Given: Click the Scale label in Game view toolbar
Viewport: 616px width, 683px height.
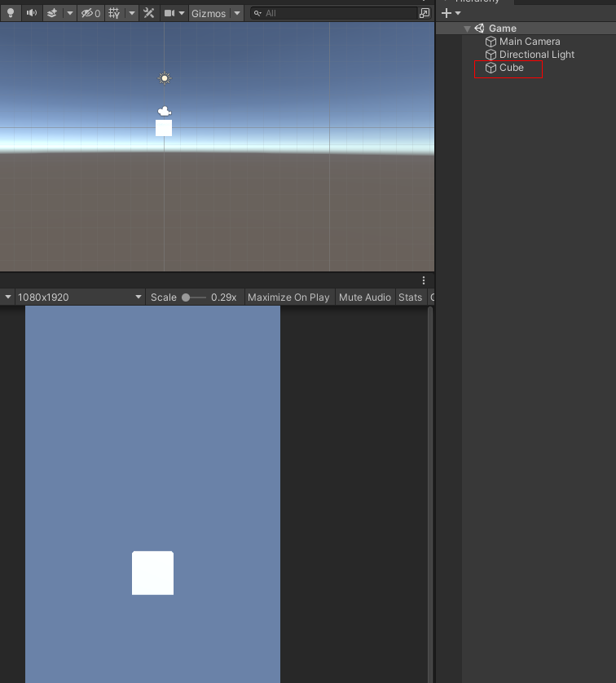Looking at the screenshot, I should [164, 297].
